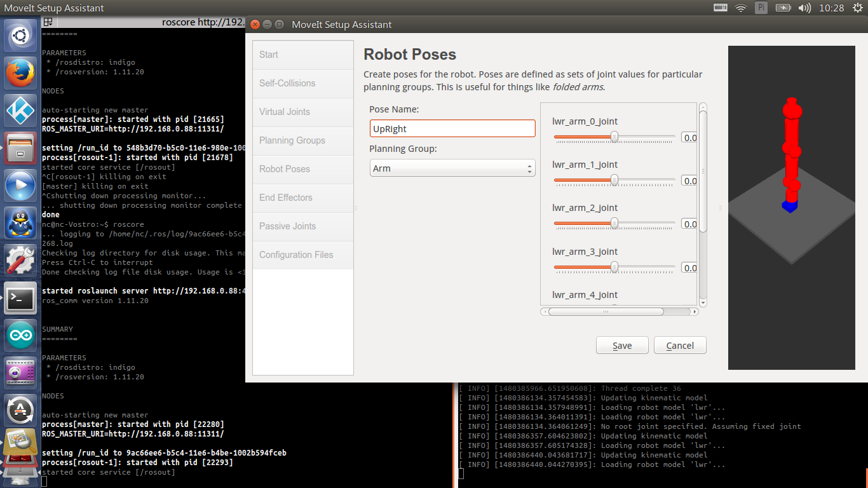Click the terminal grouping icon beside roscore title
868x488 pixels.
pos(48,22)
